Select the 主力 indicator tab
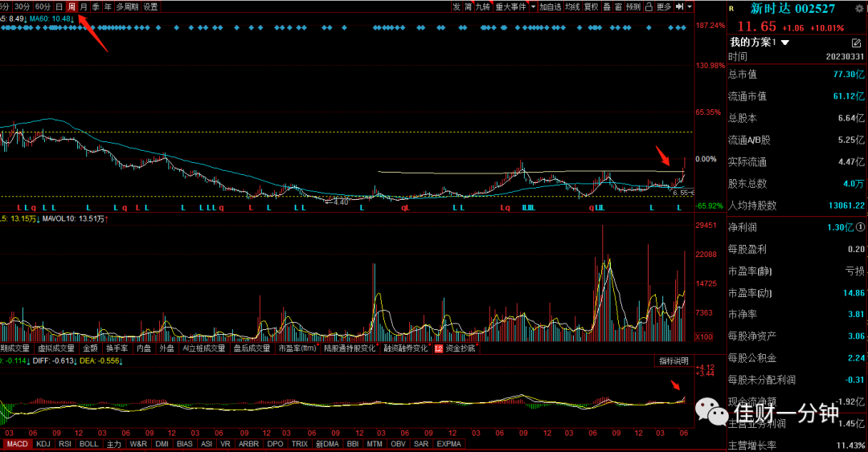 113,444
